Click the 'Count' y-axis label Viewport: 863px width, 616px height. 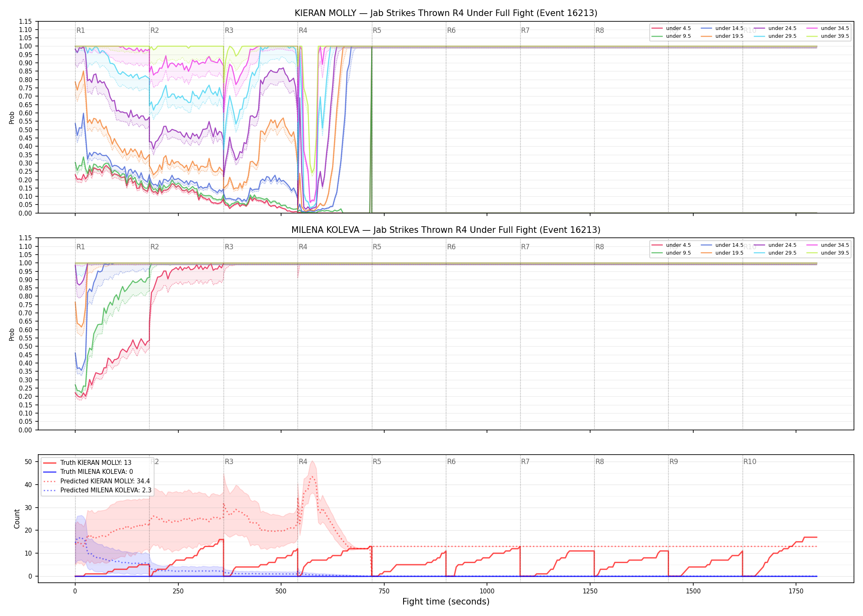[17, 519]
